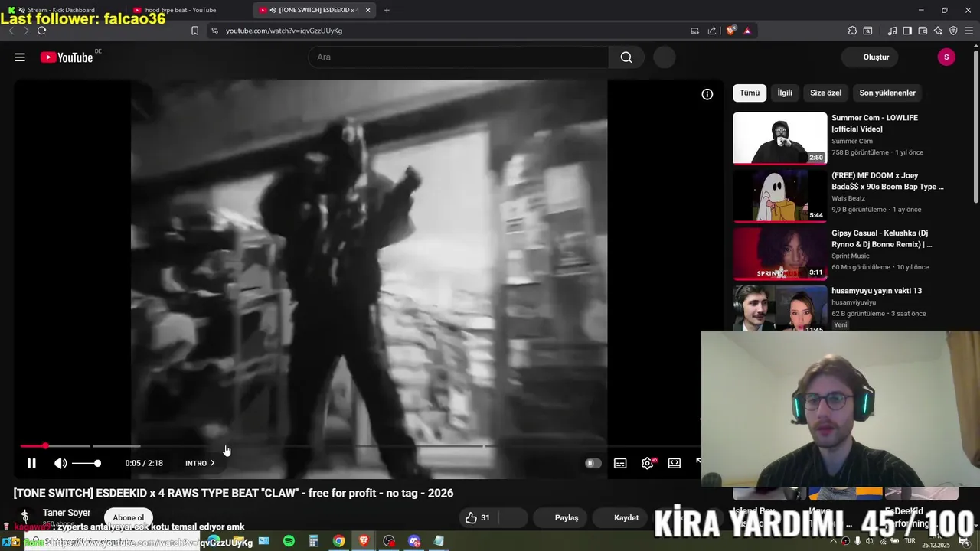This screenshot has height=551, width=980.
Task: Adjust the player volume slider
Action: [87, 463]
